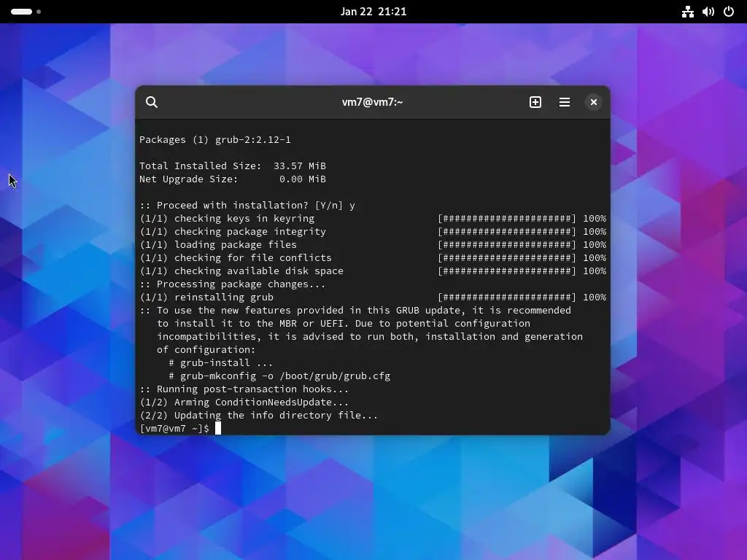
Task: Close the vm7@vm7 terminal window
Action: coord(594,102)
